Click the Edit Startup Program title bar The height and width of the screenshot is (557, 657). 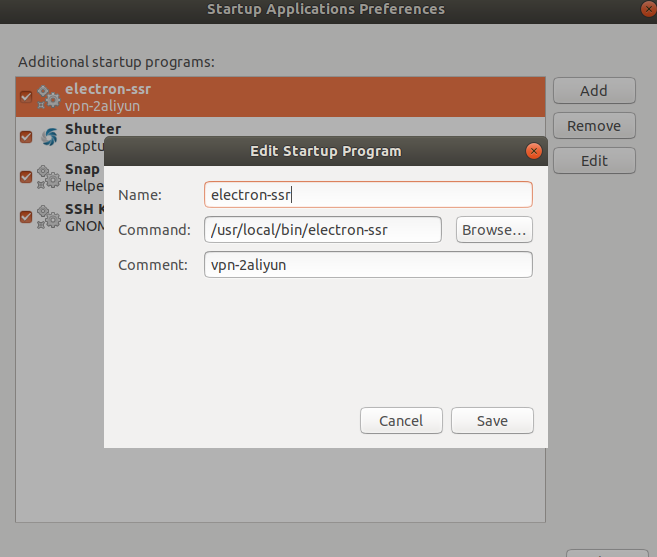pyautogui.click(x=326, y=151)
